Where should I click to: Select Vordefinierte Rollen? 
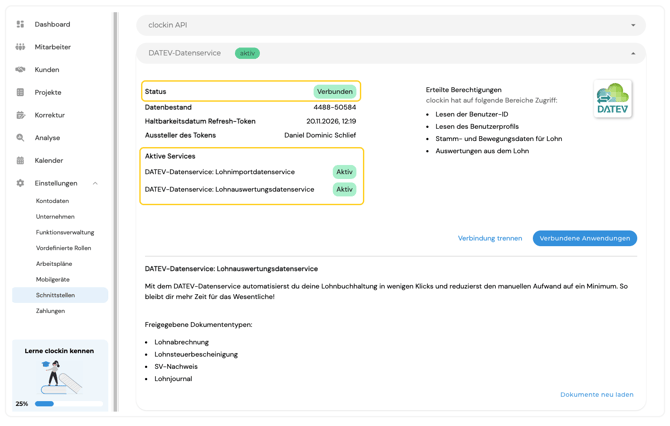click(63, 248)
